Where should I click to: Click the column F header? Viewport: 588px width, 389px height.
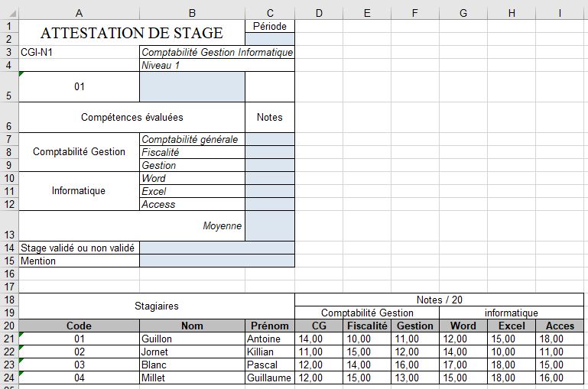click(x=414, y=13)
